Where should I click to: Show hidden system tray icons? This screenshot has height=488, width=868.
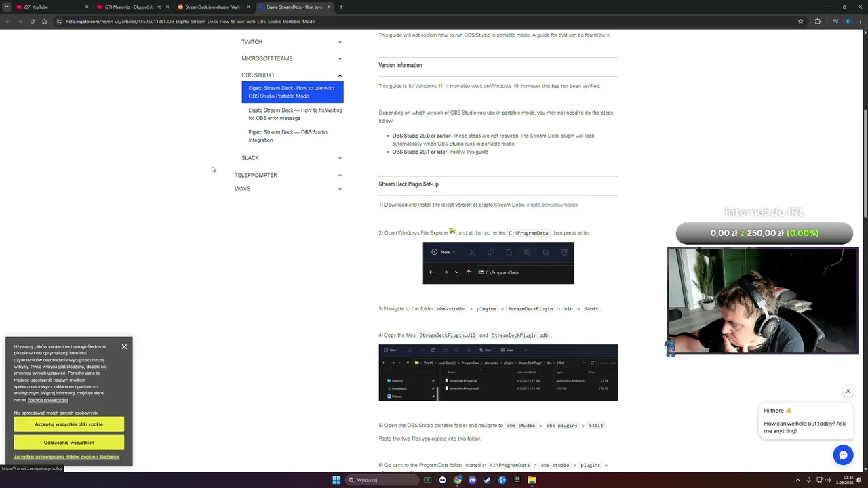[x=797, y=480]
